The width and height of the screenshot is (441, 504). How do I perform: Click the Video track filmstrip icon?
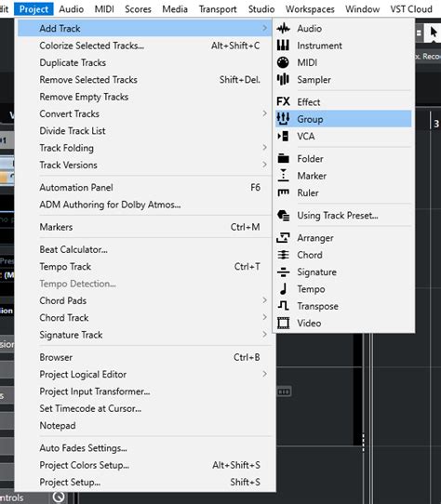283,323
